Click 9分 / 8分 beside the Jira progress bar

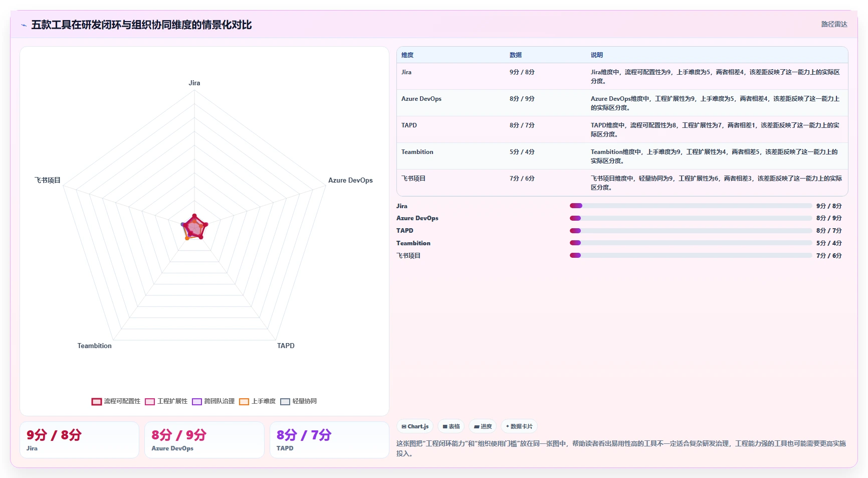(829, 206)
